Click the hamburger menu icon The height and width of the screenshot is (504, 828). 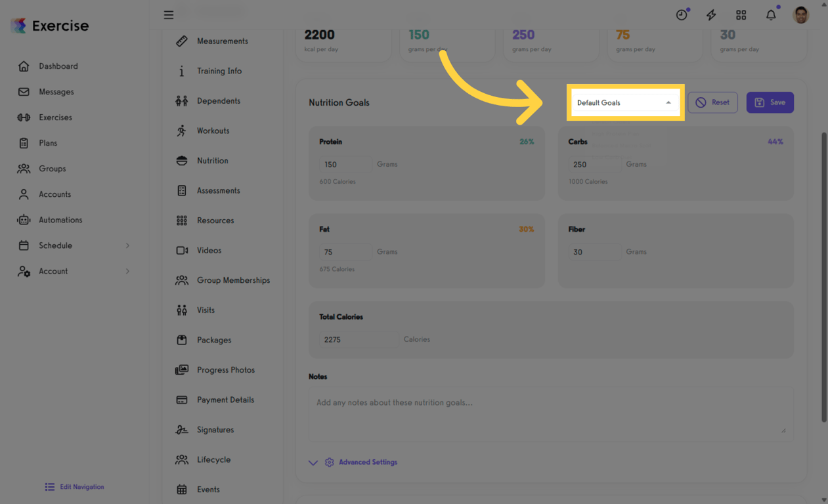[x=169, y=14]
